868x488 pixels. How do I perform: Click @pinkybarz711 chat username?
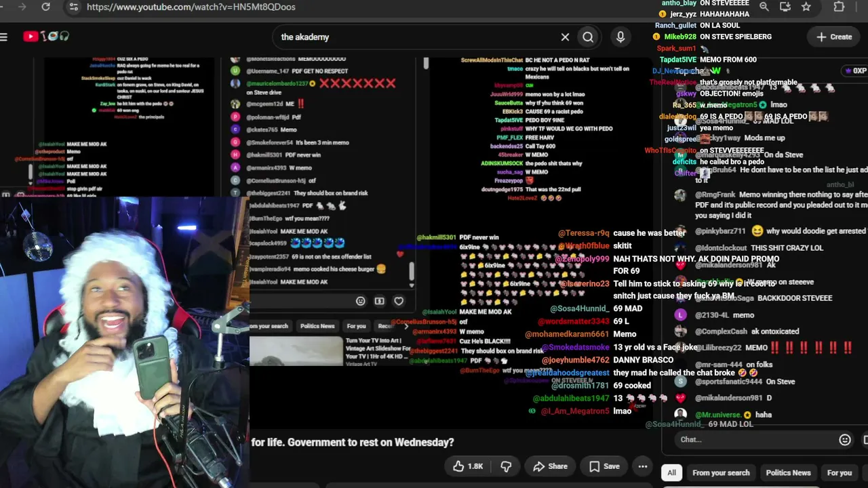click(720, 231)
